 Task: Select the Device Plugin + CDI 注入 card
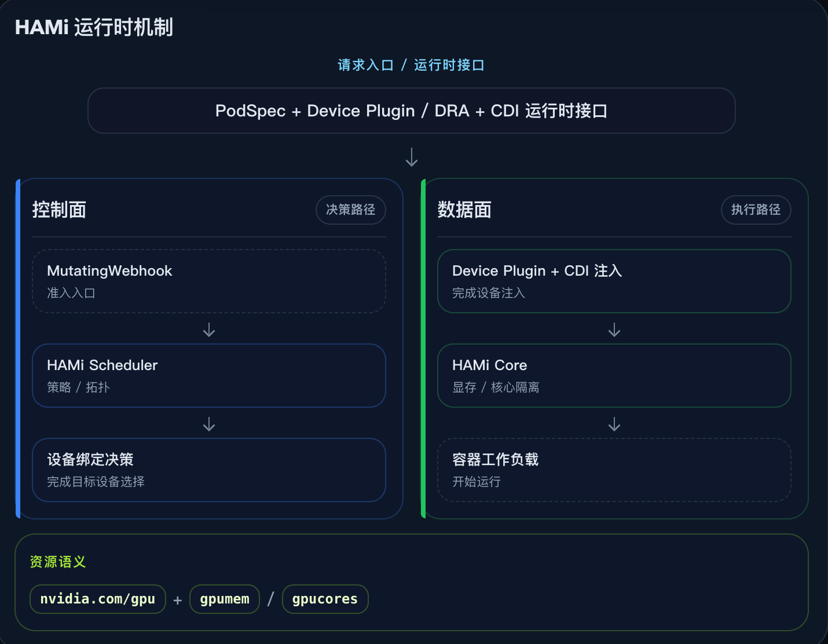614,281
